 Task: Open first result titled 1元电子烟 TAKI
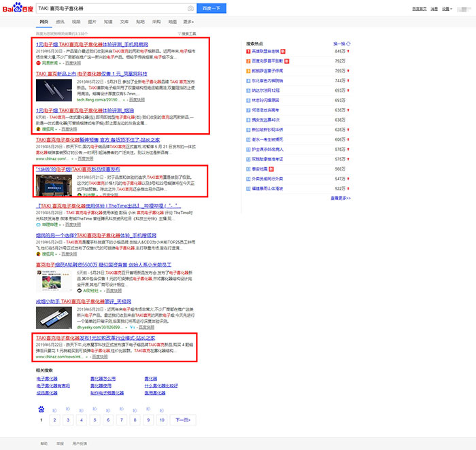pos(92,44)
